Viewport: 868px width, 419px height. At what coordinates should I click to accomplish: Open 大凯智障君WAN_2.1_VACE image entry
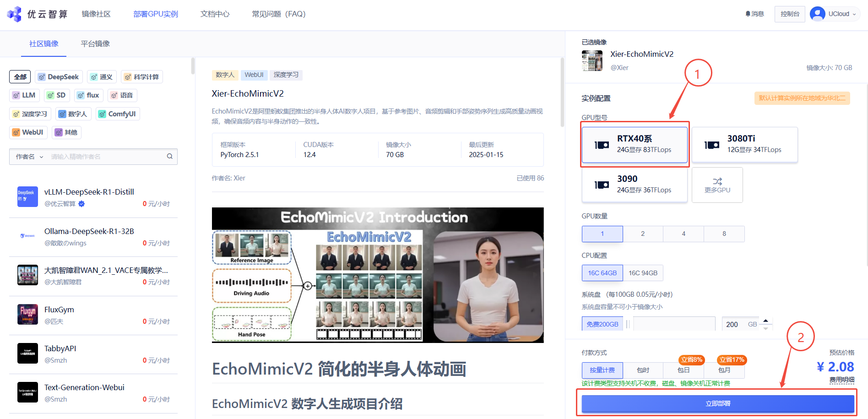(x=93, y=276)
